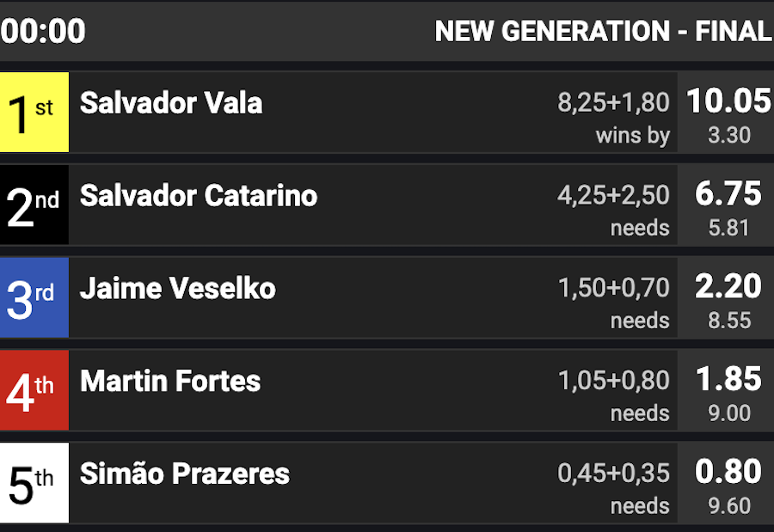The width and height of the screenshot is (774, 532).
Task: Click total score 10.05
Action: coord(728,101)
